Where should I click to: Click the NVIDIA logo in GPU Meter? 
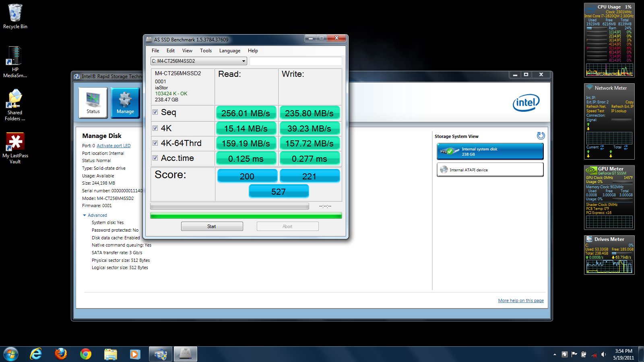click(x=591, y=170)
